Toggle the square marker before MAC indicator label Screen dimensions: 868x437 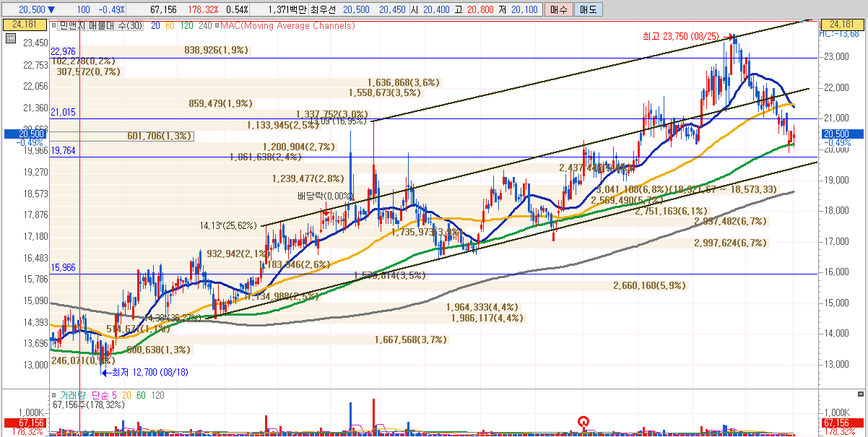pyautogui.click(x=216, y=25)
